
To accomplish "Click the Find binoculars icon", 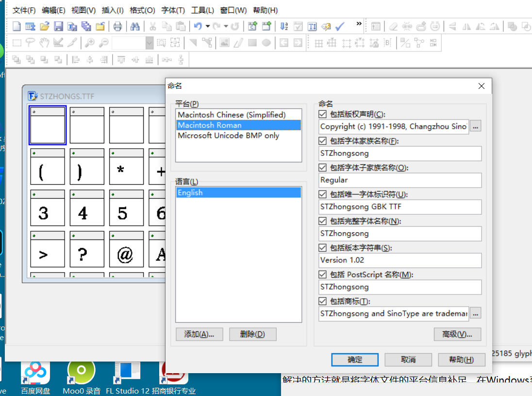I will (135, 27).
